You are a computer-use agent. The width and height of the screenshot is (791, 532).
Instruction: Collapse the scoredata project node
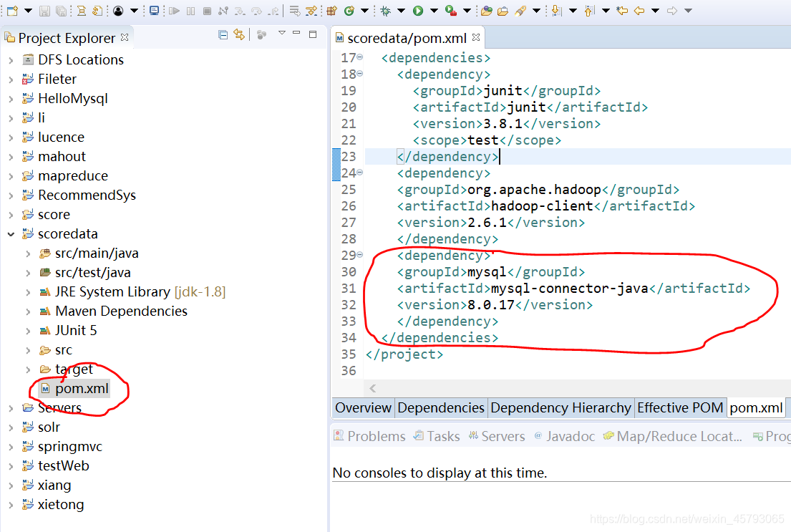[x=11, y=234]
